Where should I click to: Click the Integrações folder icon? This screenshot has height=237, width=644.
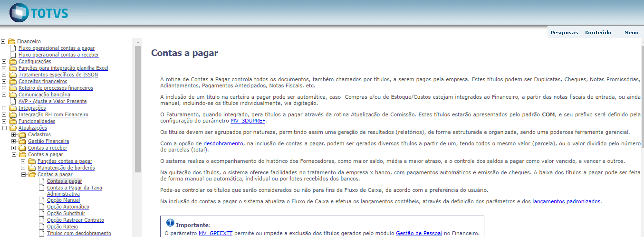coord(13,108)
